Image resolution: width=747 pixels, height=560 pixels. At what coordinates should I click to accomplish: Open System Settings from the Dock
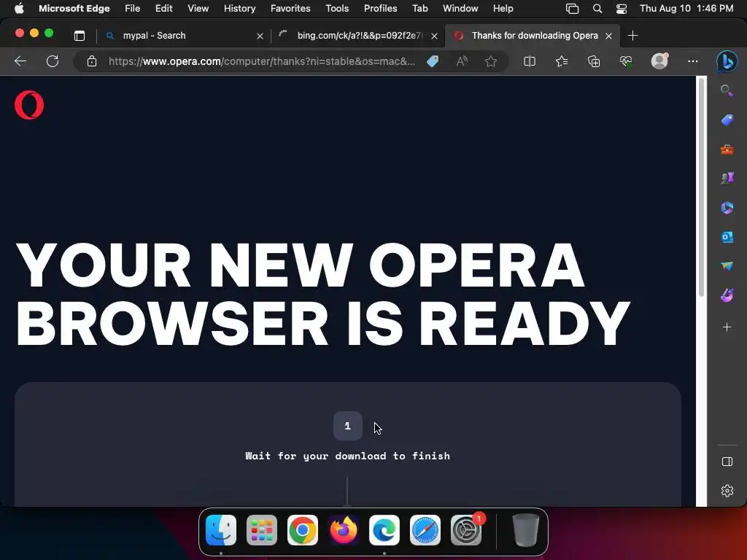466,530
